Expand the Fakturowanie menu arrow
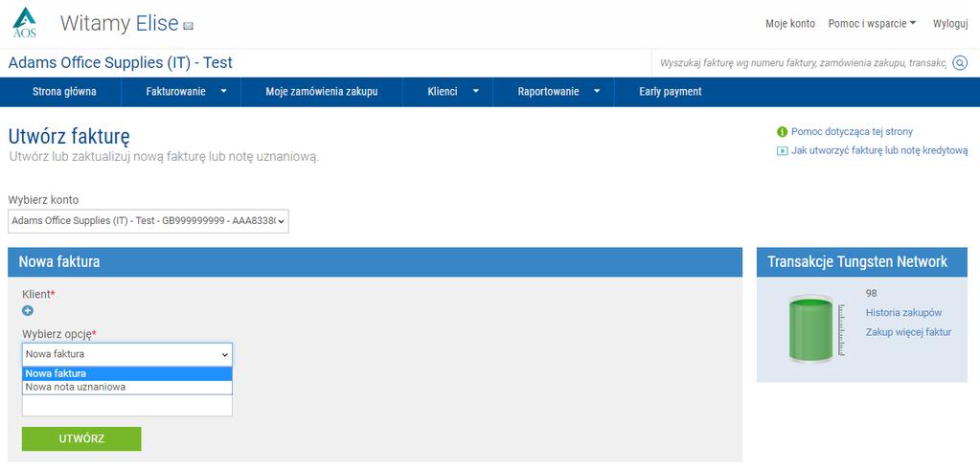Image resolution: width=980 pixels, height=469 pixels. click(x=223, y=91)
